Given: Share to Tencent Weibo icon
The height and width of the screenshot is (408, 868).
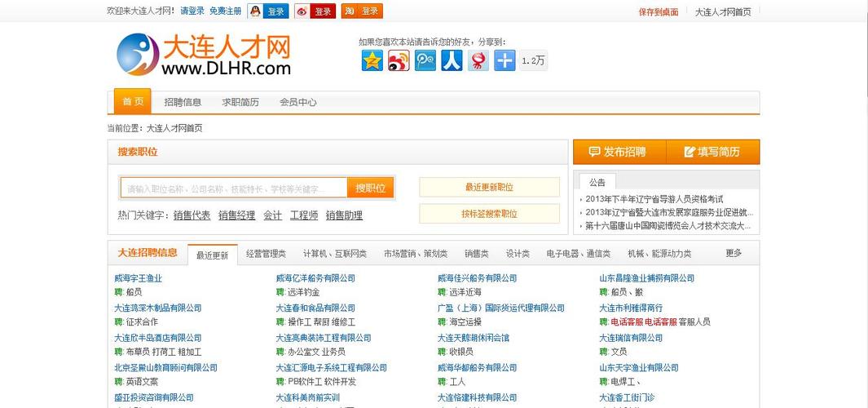Looking at the screenshot, I should tap(425, 60).
